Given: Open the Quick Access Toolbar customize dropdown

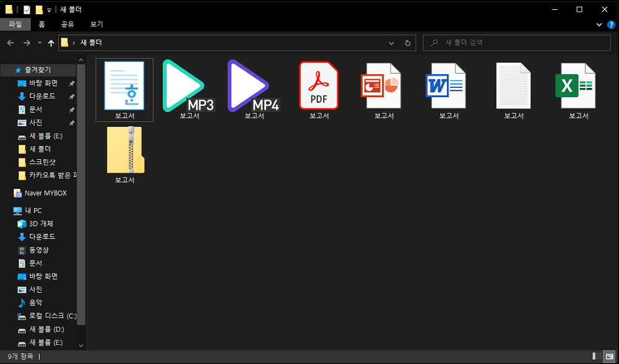Looking at the screenshot, I should [x=49, y=11].
